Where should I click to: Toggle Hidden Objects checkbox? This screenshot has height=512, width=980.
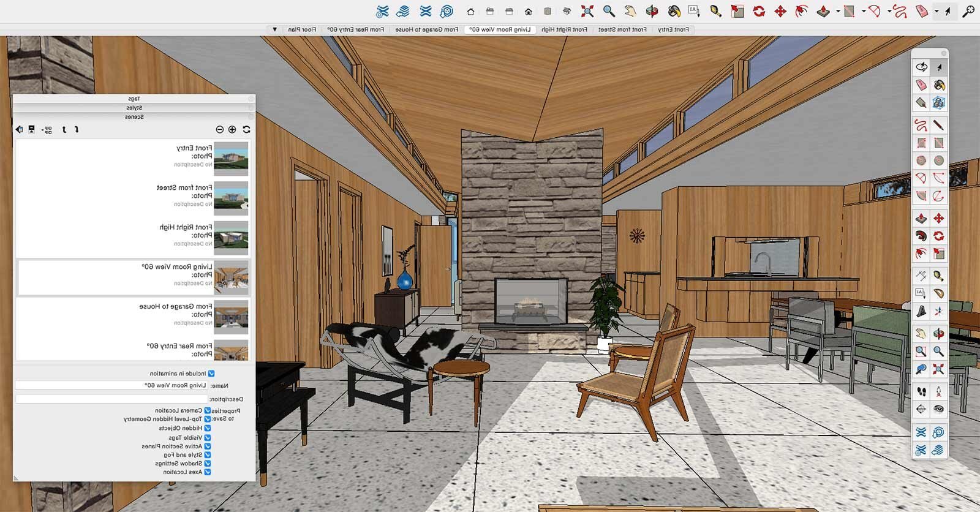pos(208,429)
